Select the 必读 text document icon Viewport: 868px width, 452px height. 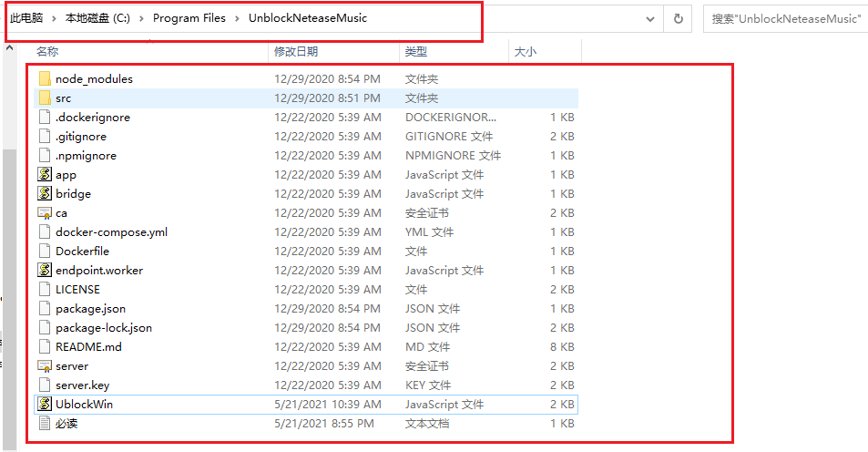click(x=45, y=423)
